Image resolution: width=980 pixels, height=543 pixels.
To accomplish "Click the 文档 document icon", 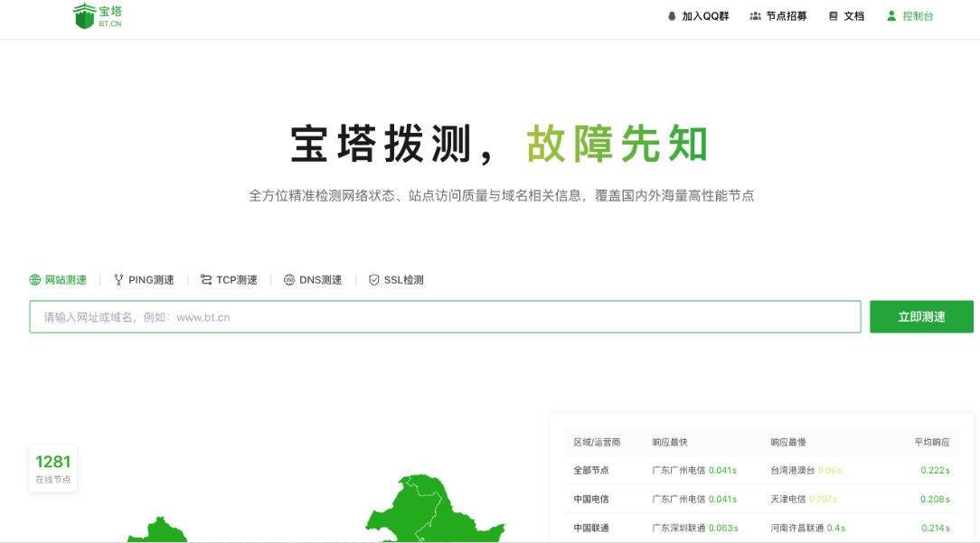I will tap(834, 16).
